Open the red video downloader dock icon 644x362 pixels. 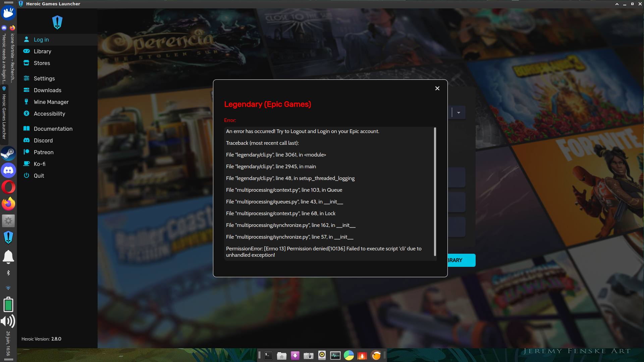[x=362, y=355]
